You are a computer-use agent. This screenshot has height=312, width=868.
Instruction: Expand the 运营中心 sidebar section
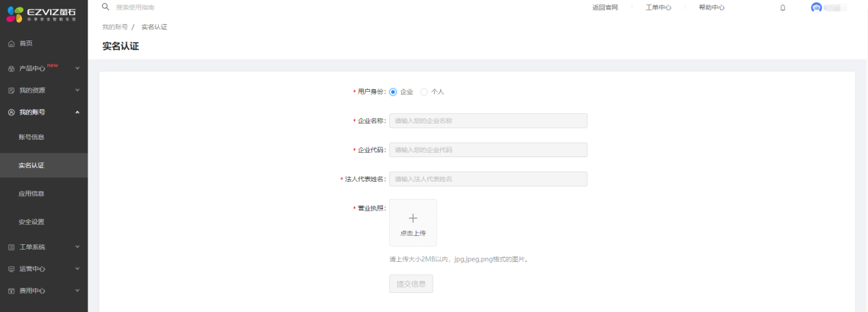click(x=77, y=269)
